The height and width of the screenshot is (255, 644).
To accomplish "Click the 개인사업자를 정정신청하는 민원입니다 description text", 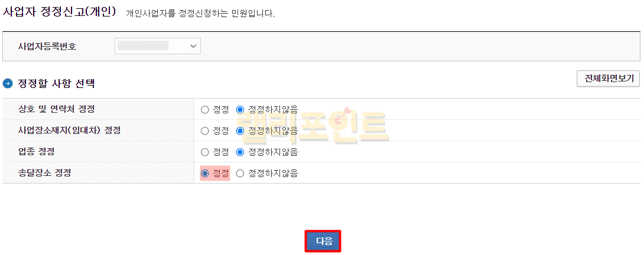I will click(x=200, y=13).
